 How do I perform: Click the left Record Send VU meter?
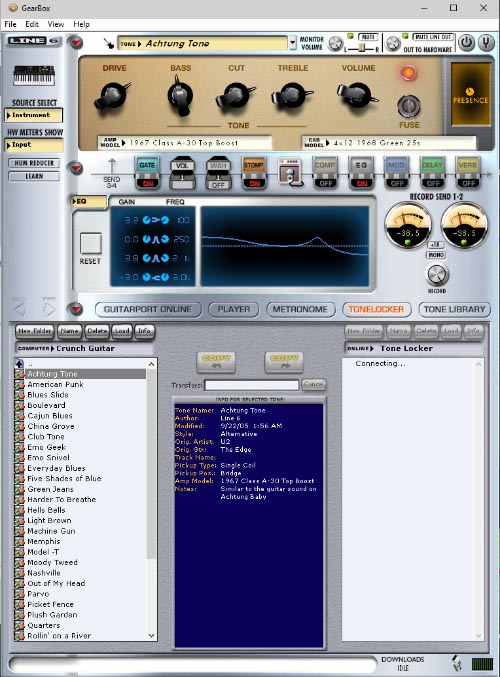408,226
